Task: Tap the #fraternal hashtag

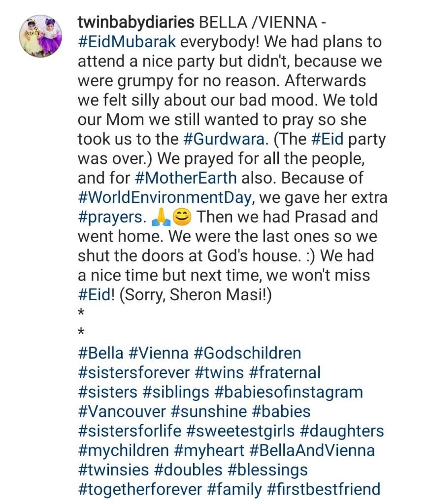Action: coord(279,373)
